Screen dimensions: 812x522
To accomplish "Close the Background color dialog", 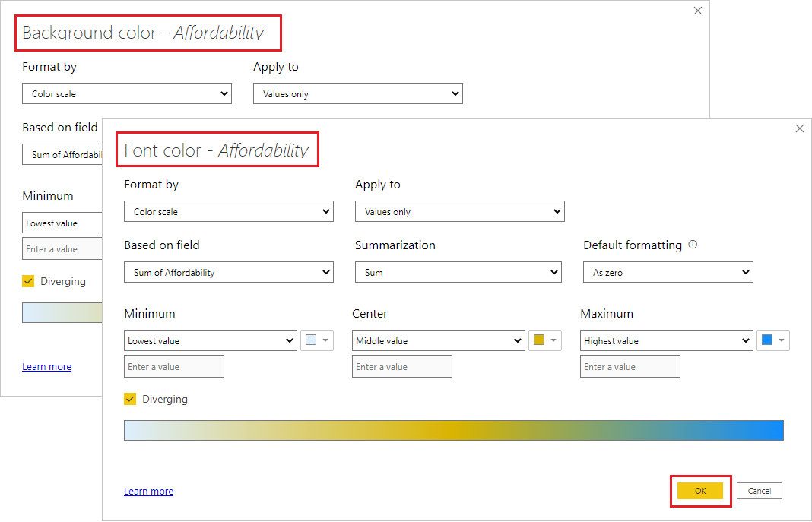I will [697, 11].
